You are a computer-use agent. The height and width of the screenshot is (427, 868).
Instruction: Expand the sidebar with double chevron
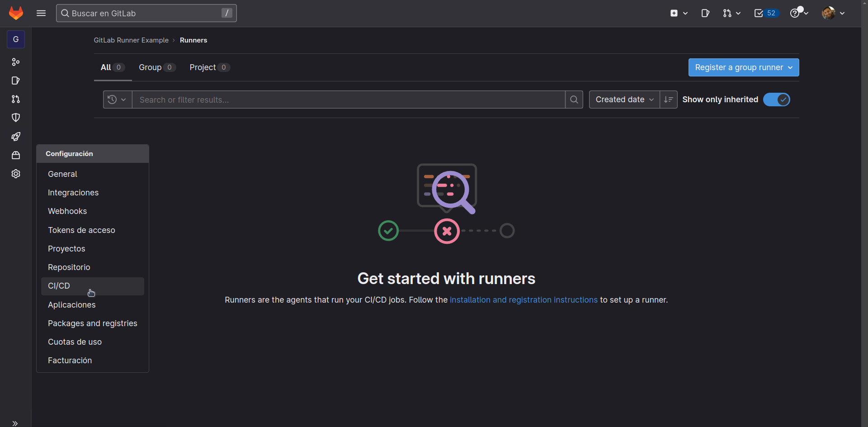coord(15,423)
